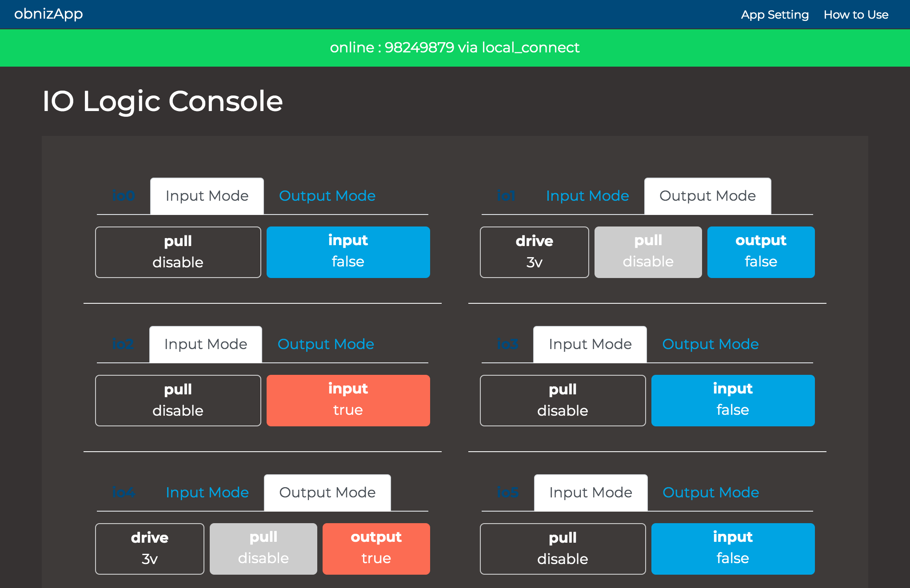The width and height of the screenshot is (910, 588).
Task: Change io0 pull disable setting
Action: pos(178,252)
